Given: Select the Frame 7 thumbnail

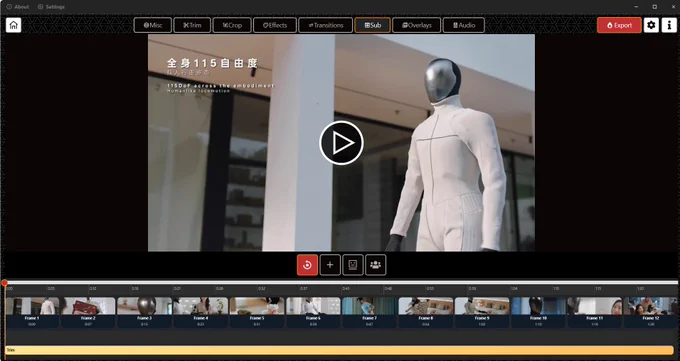Looking at the screenshot, I should pos(369,312).
